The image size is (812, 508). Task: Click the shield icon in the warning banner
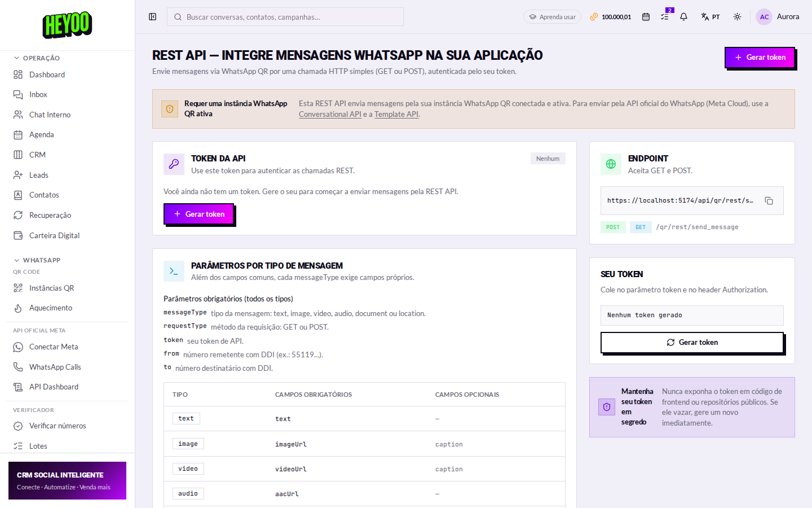coord(170,109)
